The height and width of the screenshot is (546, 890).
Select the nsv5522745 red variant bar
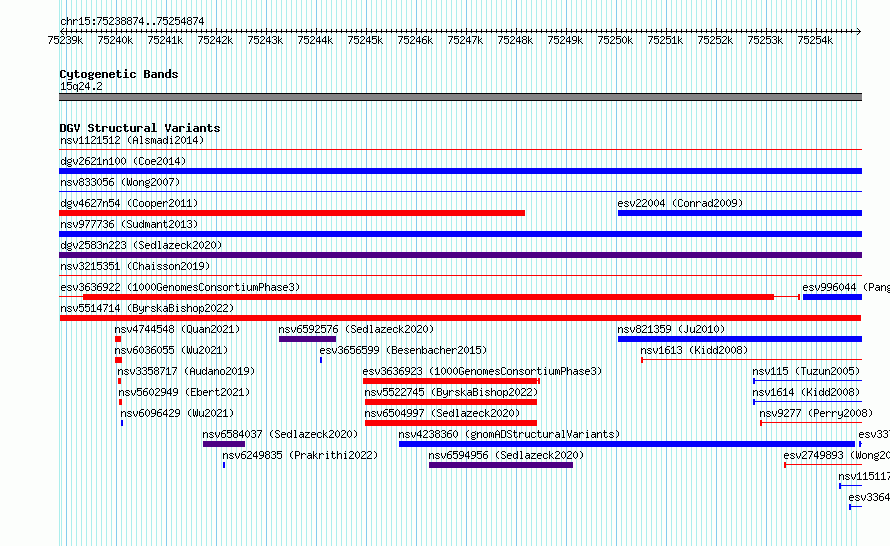pyautogui.click(x=451, y=402)
